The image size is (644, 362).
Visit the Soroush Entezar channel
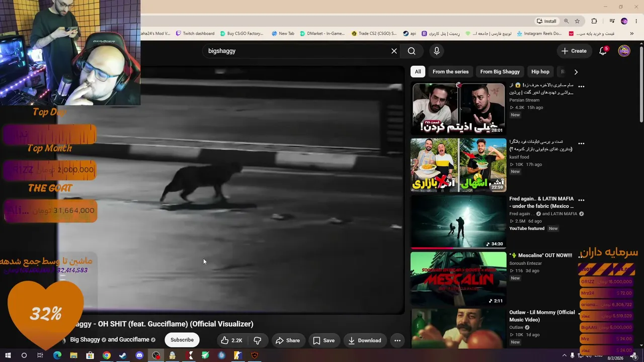[x=524, y=263]
